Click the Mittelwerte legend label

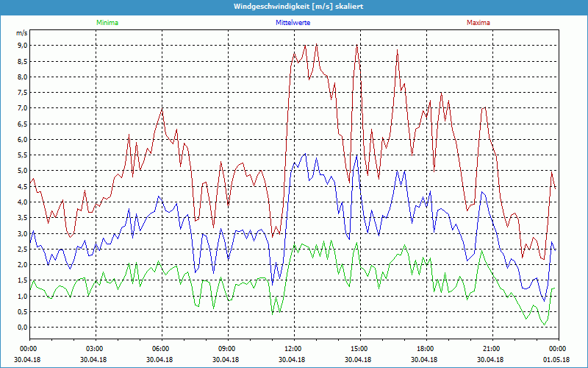pos(293,23)
